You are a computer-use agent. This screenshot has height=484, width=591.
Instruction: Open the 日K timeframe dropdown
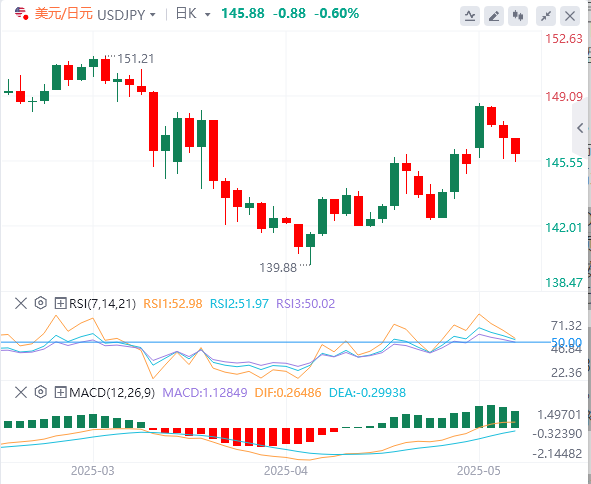click(193, 14)
